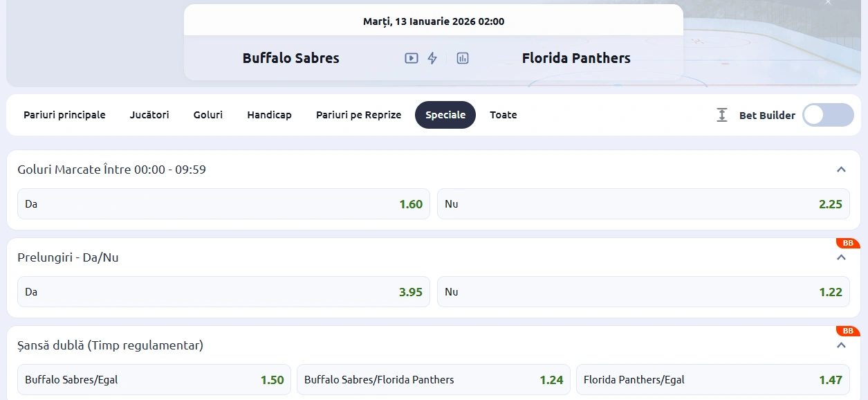Select Da at odds 1.60

[x=223, y=203]
